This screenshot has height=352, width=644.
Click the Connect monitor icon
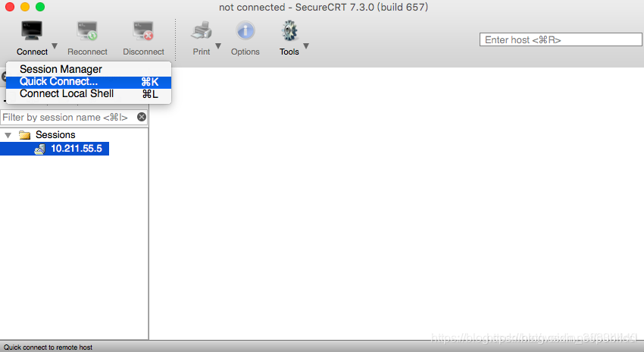click(x=32, y=31)
